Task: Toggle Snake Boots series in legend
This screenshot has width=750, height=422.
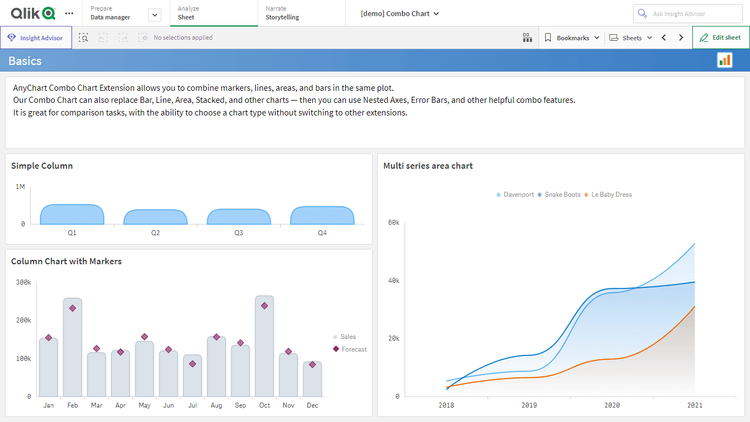Action: point(561,194)
